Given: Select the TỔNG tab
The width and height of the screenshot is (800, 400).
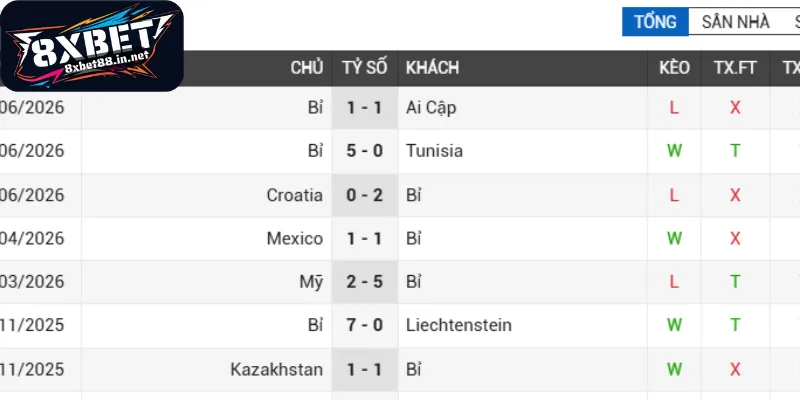Looking at the screenshot, I should (x=655, y=22).
